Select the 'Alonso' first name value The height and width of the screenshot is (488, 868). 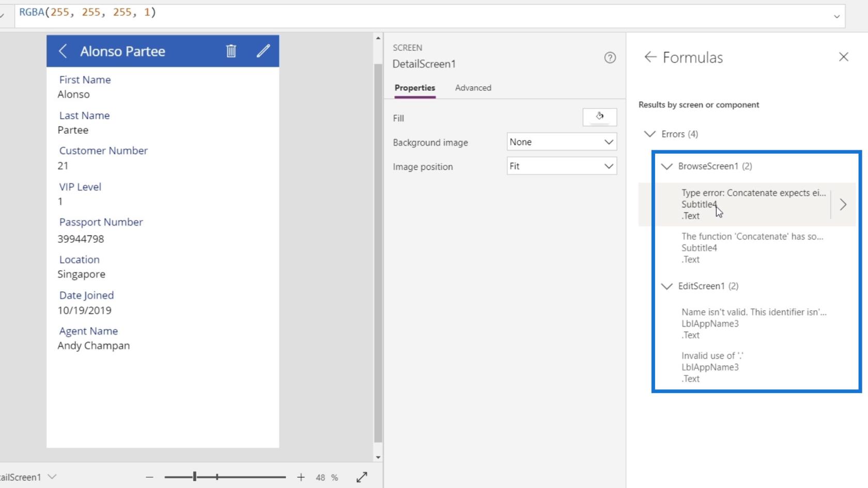tap(73, 94)
